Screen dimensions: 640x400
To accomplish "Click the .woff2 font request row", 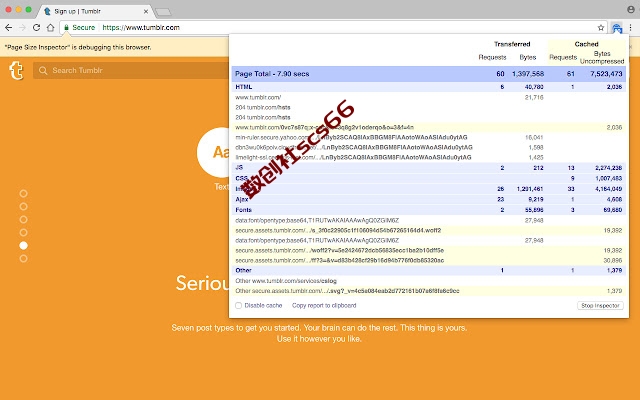I will pyautogui.click(x=429, y=230).
